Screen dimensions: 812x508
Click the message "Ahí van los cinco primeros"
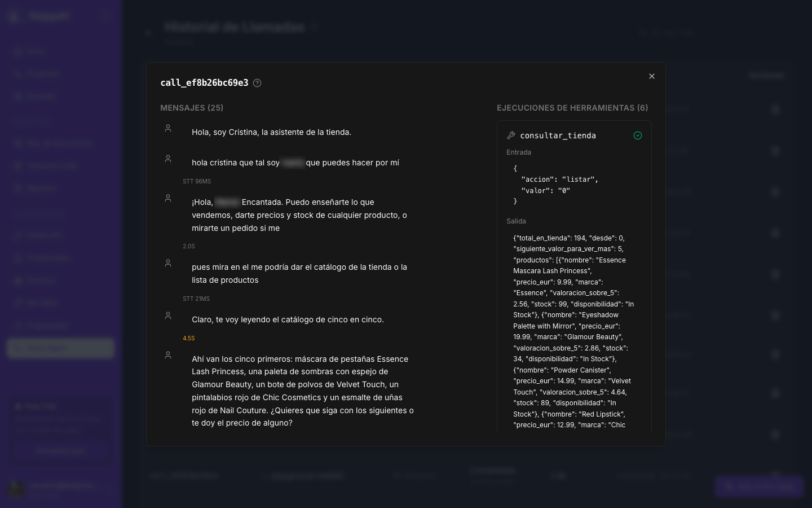click(x=303, y=391)
